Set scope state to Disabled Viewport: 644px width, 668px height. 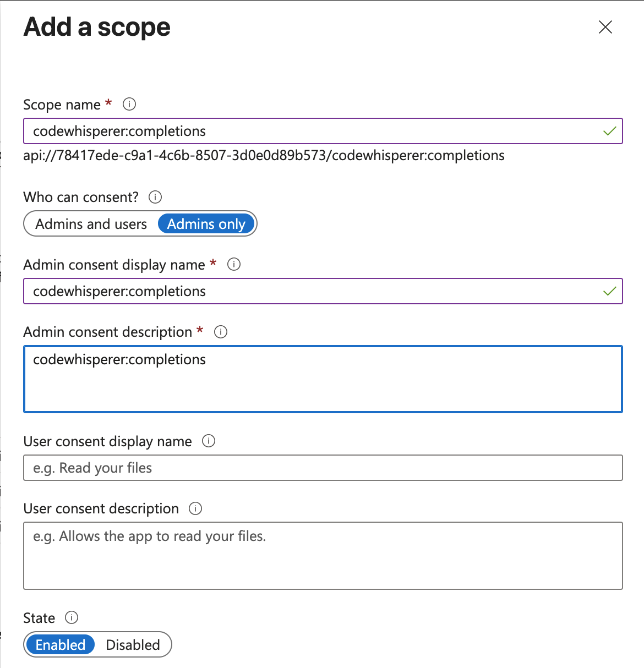133,645
